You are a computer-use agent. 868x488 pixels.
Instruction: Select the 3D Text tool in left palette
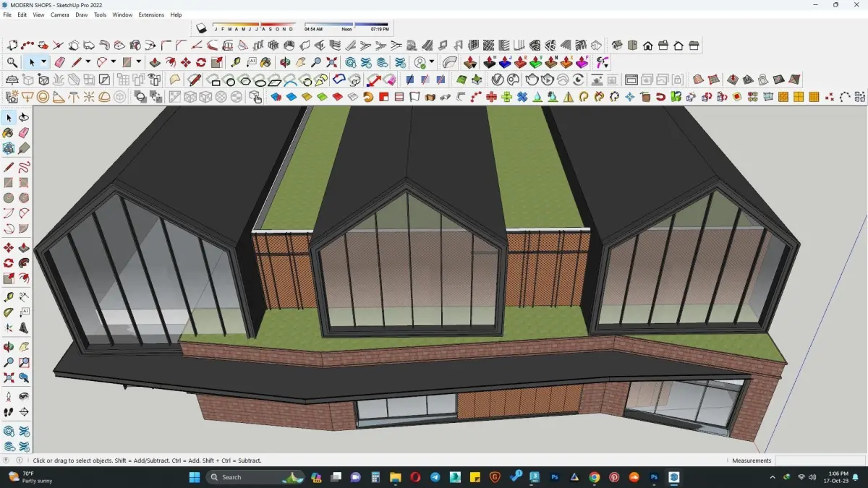[x=24, y=328]
